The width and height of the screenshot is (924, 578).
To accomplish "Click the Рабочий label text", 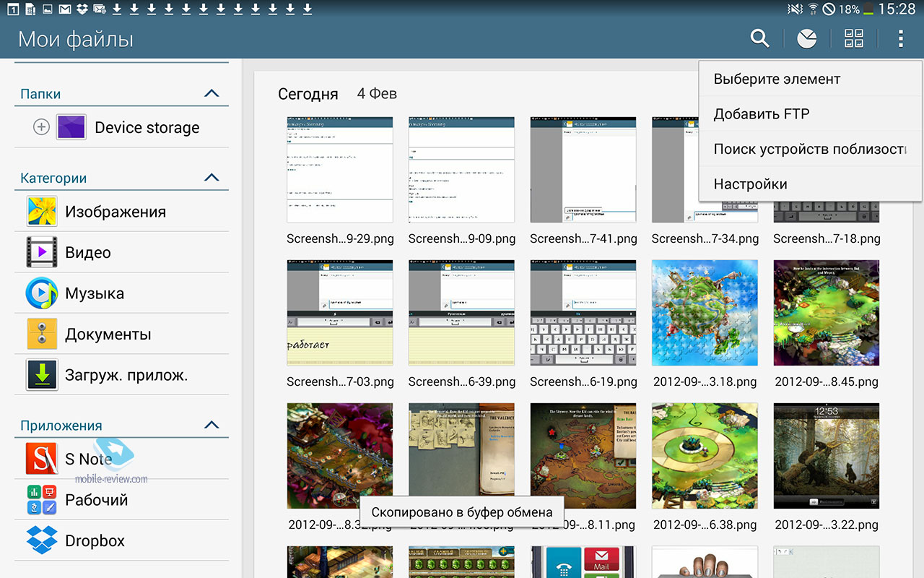I will 97,500.
